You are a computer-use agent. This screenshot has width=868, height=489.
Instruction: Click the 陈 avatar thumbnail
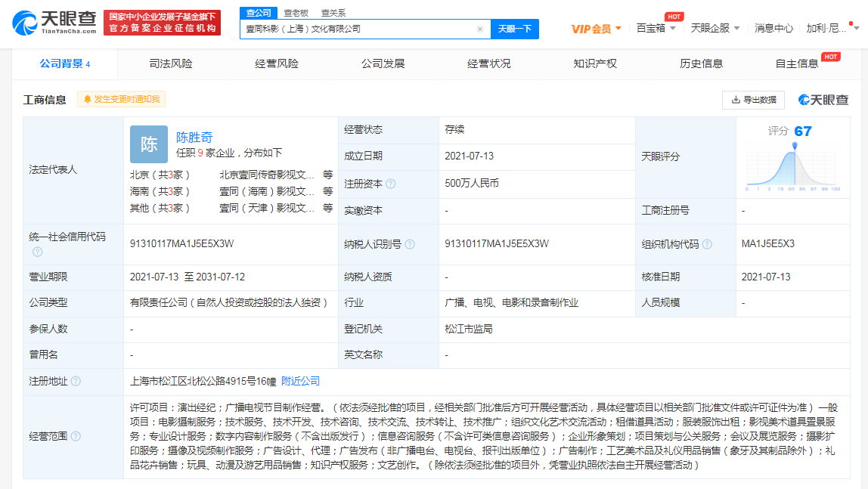149,144
